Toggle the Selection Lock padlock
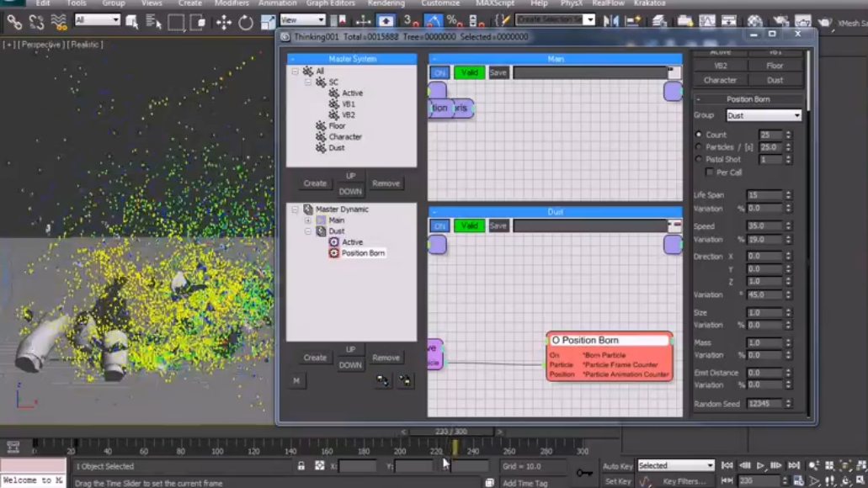 (x=301, y=466)
